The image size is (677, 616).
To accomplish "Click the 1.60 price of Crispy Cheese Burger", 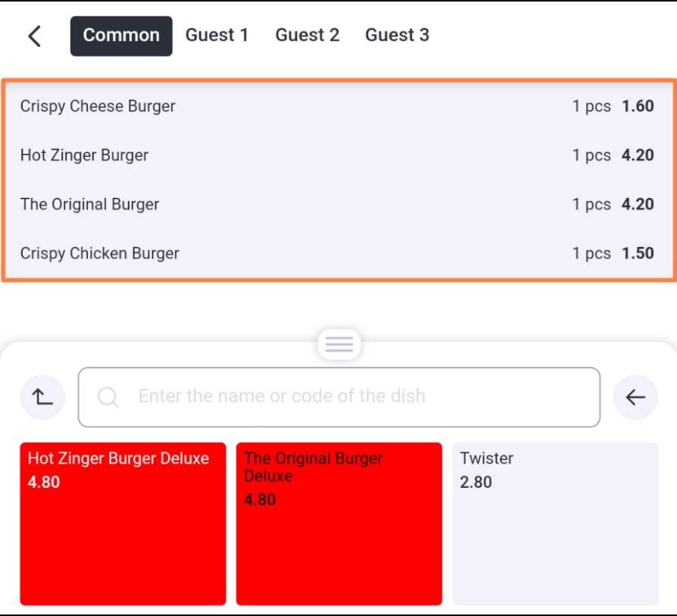I will pyautogui.click(x=638, y=106).
